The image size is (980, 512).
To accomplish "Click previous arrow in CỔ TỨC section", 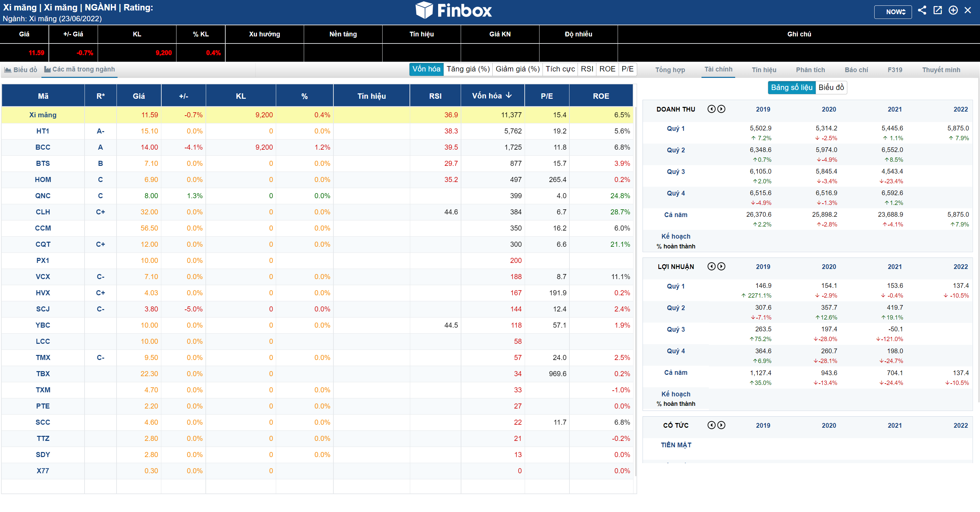I will tap(711, 425).
